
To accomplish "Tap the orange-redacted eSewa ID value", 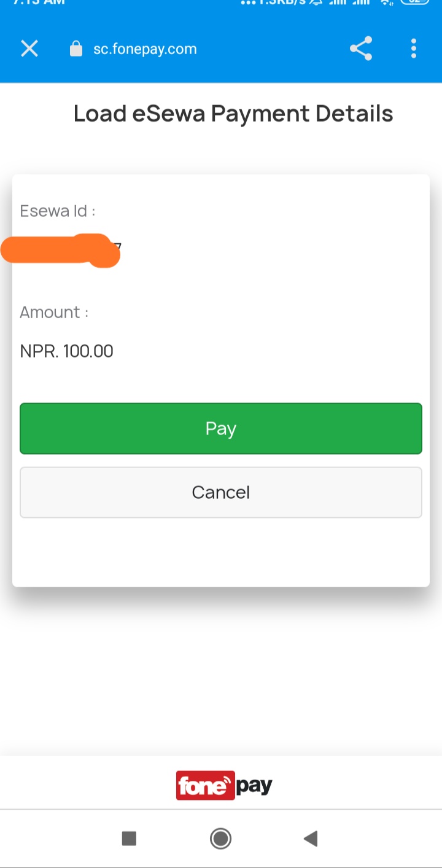I will pos(61,250).
